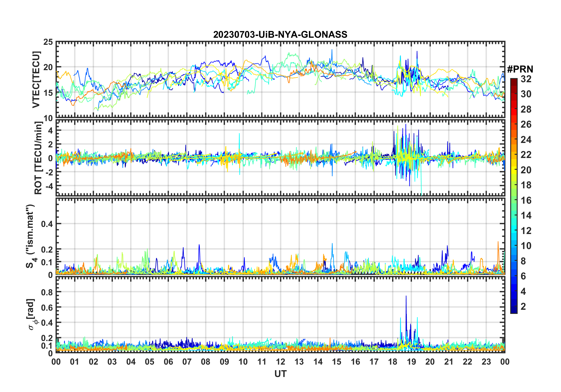The image size is (561, 392).
Task: Click UT axis tick label 09
Action: (224, 362)
